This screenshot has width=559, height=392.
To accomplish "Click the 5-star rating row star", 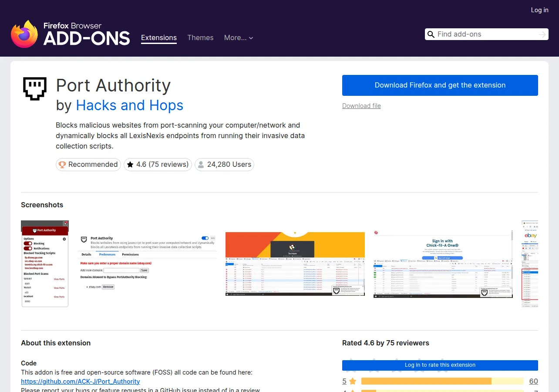I will pyautogui.click(x=353, y=382).
